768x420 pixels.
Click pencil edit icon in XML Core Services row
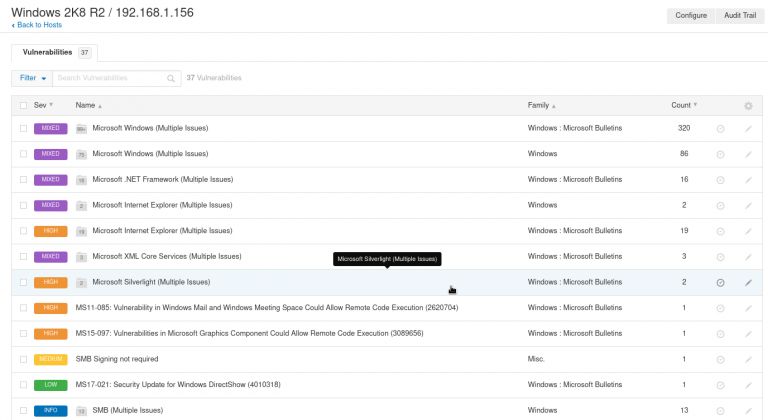(x=748, y=257)
